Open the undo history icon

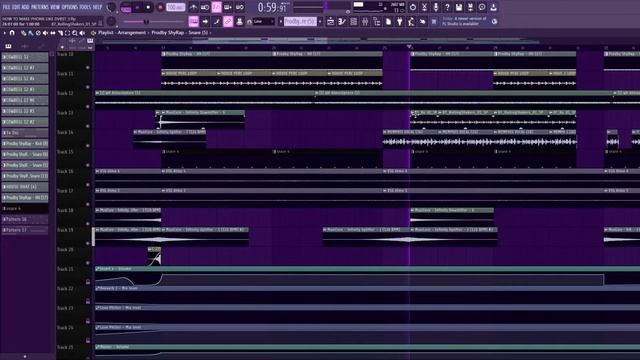coord(413,7)
